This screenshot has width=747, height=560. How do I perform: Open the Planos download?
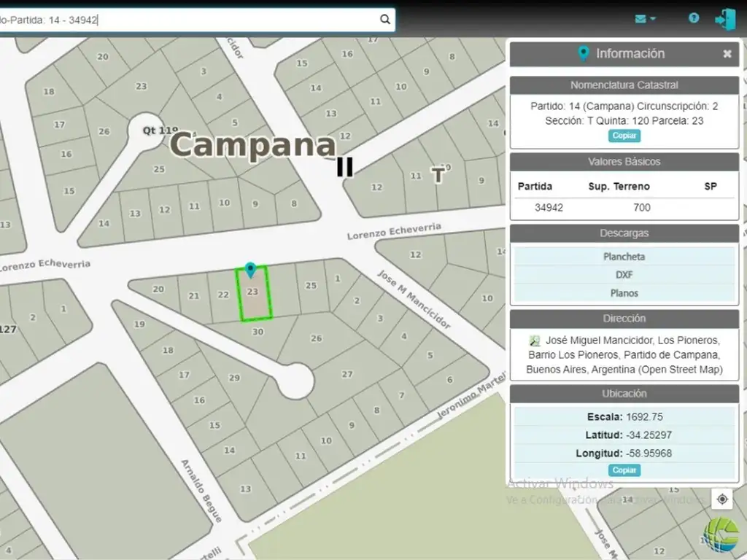point(624,293)
